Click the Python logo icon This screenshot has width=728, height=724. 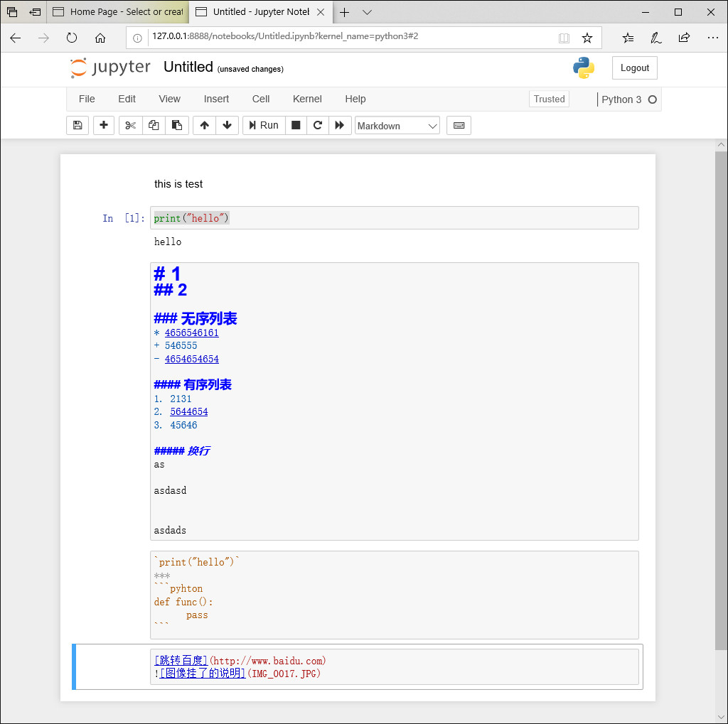(x=584, y=67)
